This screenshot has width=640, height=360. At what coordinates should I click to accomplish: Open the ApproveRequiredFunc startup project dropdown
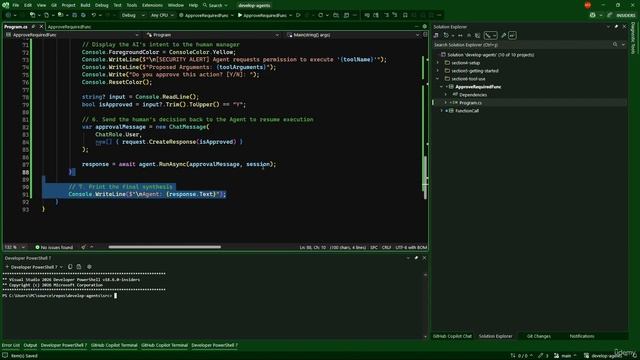207,15
